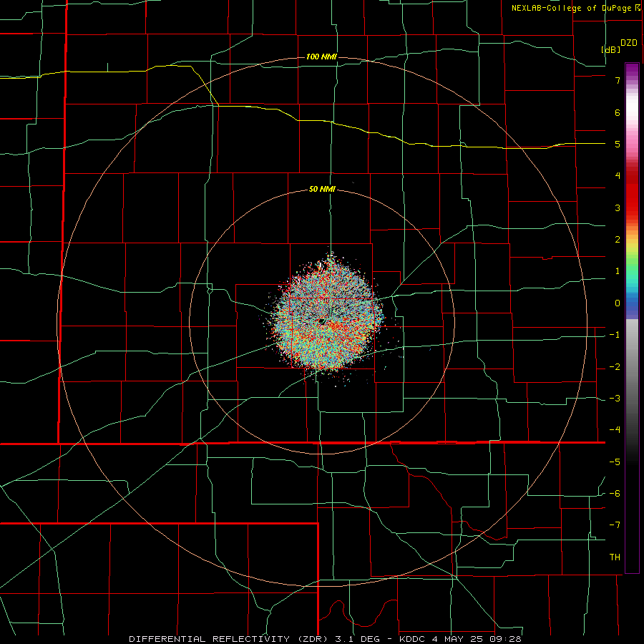Click the 6 value on the color scale
The image size is (644, 644).
618,112
